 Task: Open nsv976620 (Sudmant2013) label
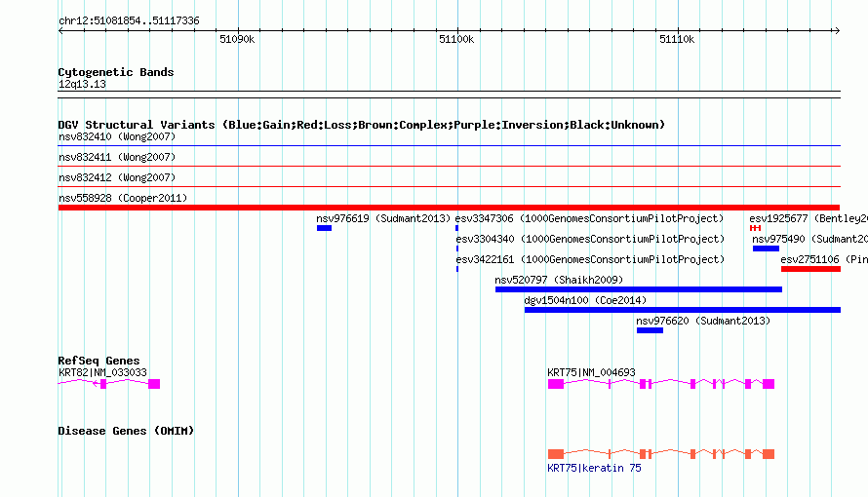(x=703, y=321)
